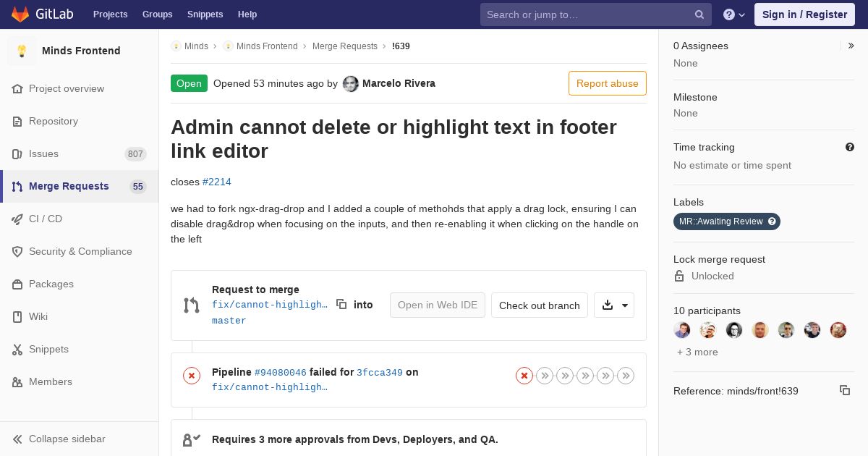
Task: Click the Project overview home icon
Action: pos(17,88)
